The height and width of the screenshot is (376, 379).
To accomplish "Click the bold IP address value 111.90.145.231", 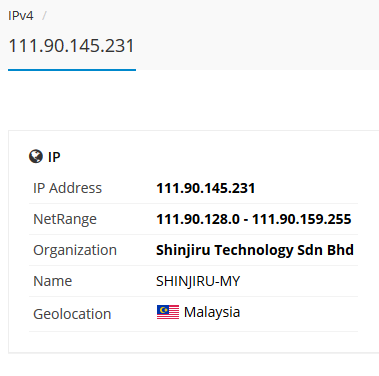I will 206,188.
